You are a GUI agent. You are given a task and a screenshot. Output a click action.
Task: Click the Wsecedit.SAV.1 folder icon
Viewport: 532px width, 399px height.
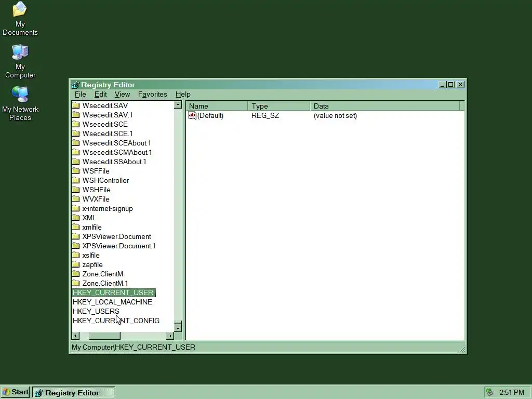[76, 115]
